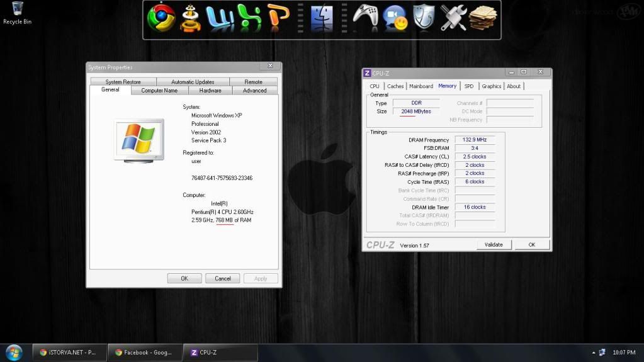This screenshot has width=644, height=362.
Task: Click the network tray icon
Action: (602, 353)
